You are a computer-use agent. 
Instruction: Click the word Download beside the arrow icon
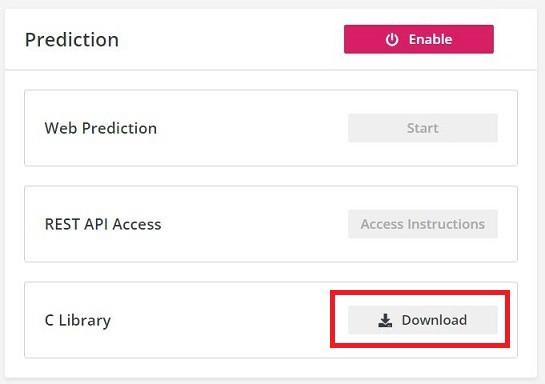(434, 320)
